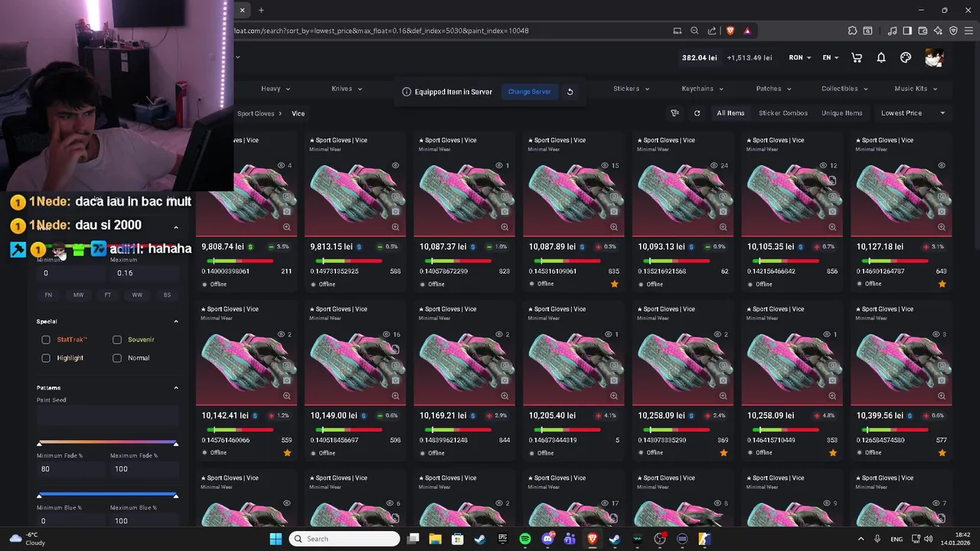The image size is (980, 551).
Task: Toggle the BS wear filter
Action: 167,295
